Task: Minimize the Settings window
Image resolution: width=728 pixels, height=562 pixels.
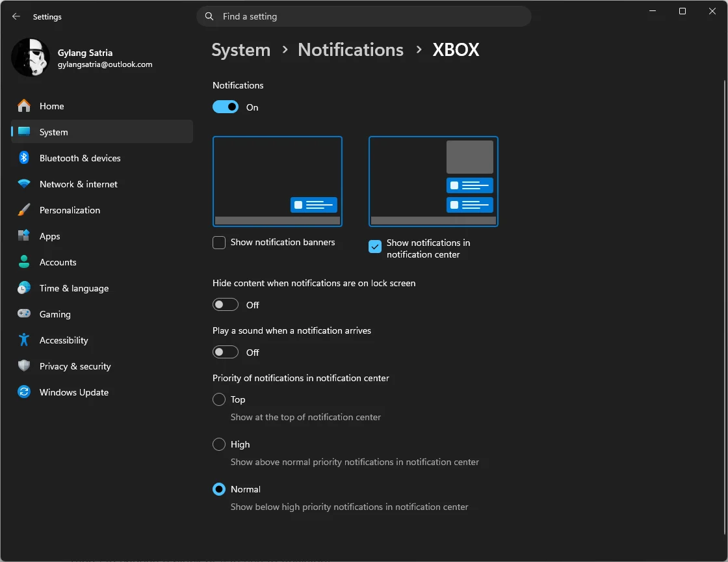Action: coord(653,10)
